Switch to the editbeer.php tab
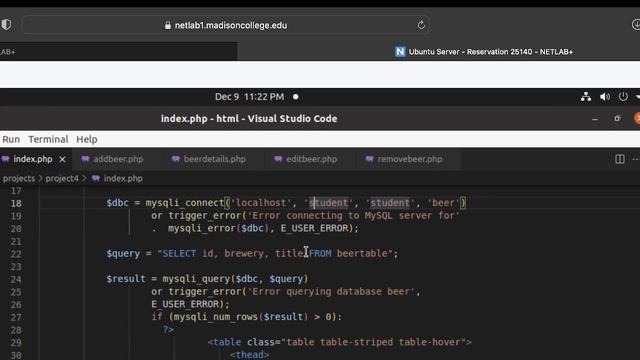The height and width of the screenshot is (360, 640). click(311, 159)
